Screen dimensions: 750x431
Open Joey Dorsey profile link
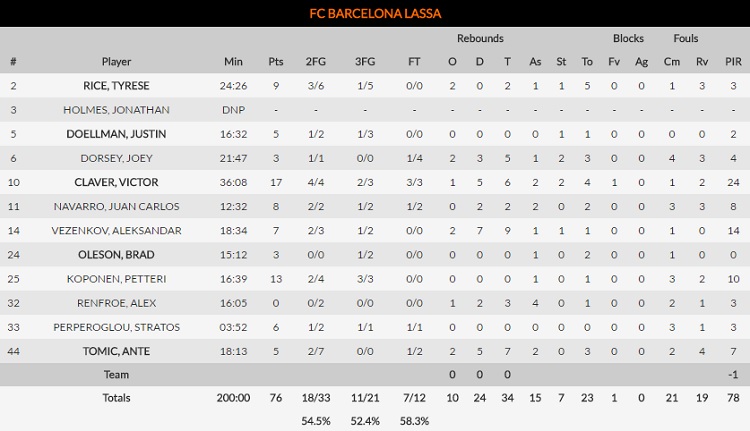116,158
